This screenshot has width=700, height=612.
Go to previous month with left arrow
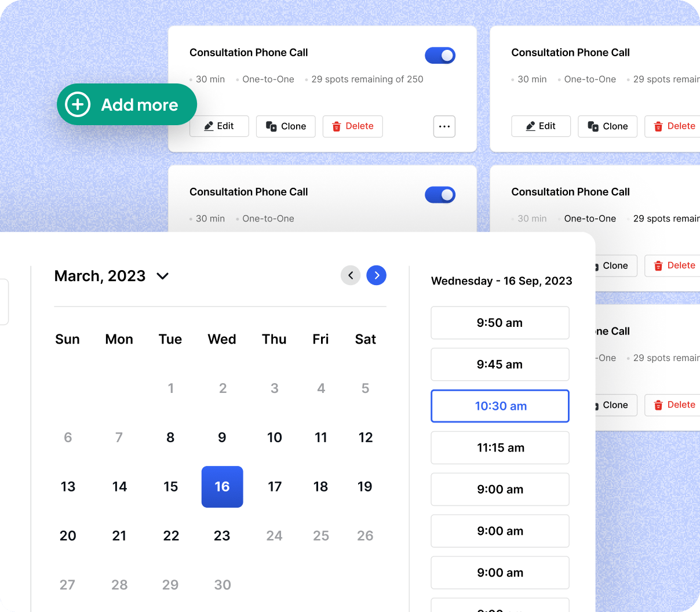[x=351, y=275]
